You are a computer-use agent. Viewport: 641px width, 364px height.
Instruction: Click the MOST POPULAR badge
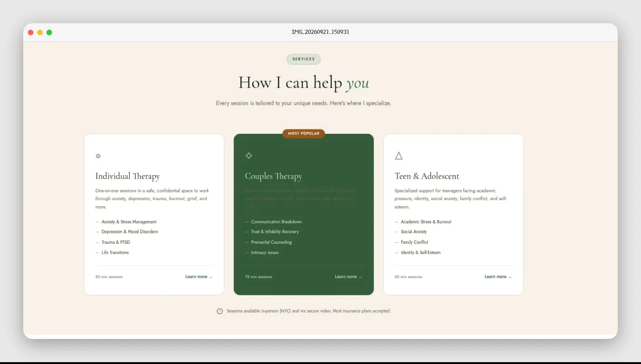[304, 134]
